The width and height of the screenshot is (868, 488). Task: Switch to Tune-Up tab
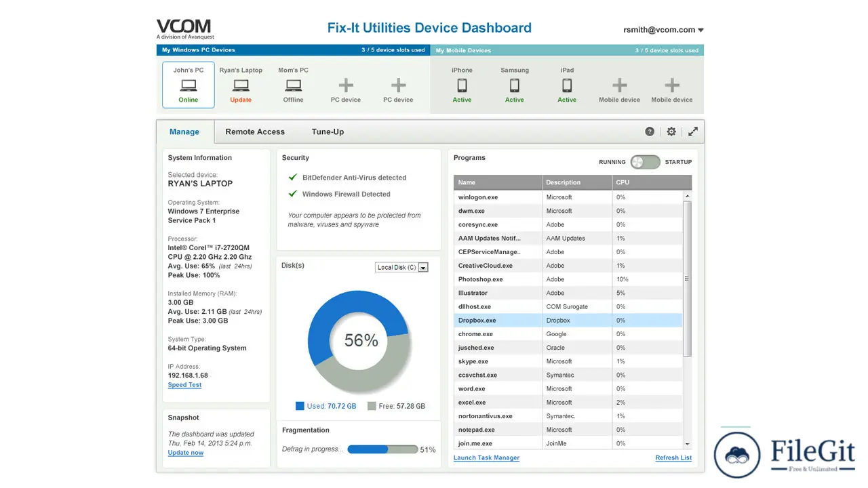[328, 131]
